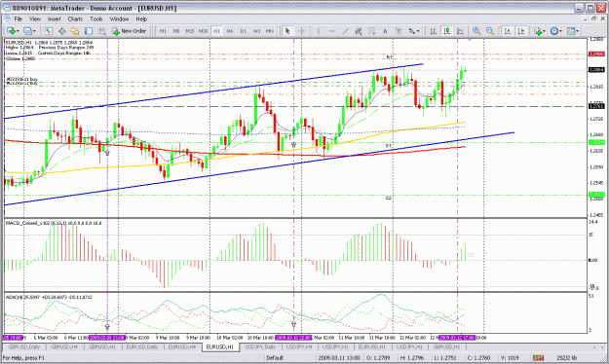
Task: Show the Market Watch panel
Action: [48, 30]
